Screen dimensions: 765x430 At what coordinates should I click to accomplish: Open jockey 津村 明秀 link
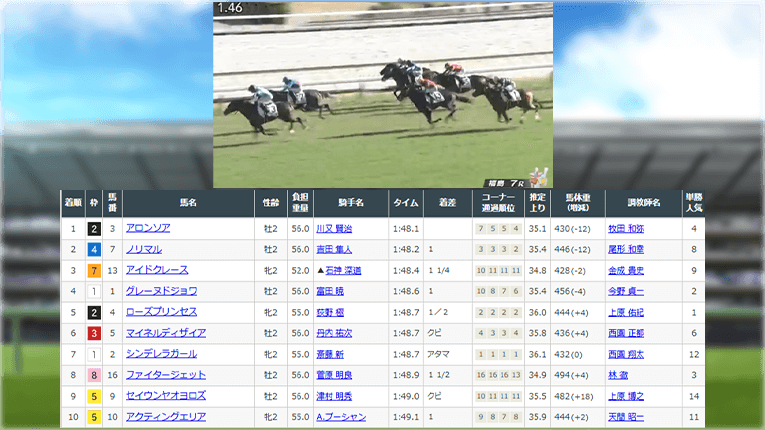coord(334,396)
